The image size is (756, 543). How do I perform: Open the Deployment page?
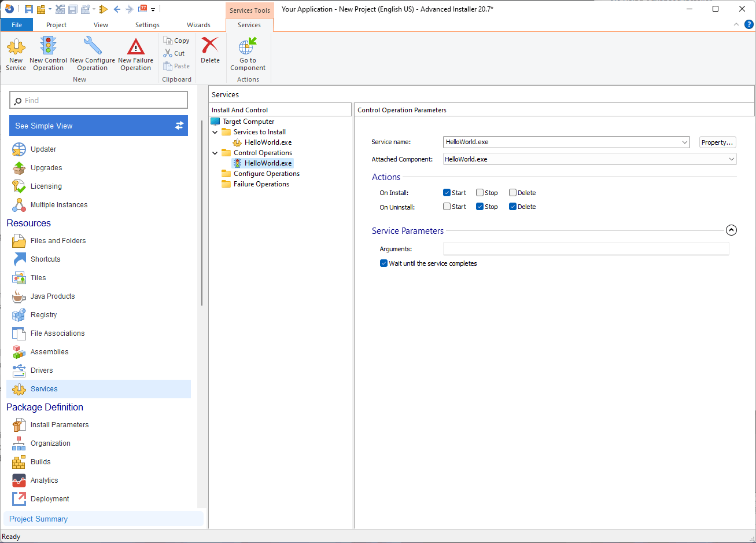point(98,499)
